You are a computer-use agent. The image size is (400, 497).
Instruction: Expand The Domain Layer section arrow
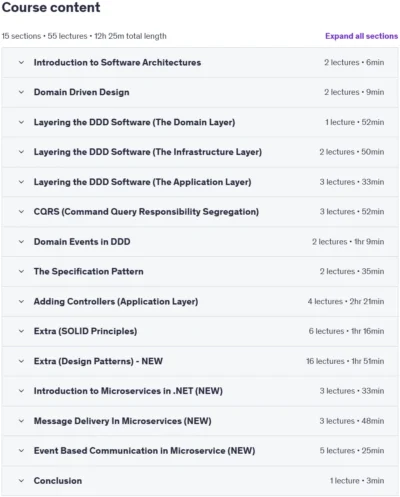pos(21,122)
